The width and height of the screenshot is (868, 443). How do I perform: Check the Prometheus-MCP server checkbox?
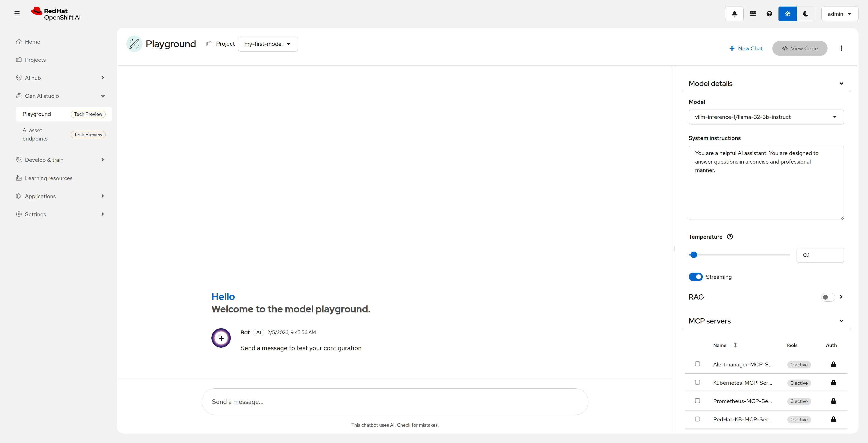click(x=698, y=401)
